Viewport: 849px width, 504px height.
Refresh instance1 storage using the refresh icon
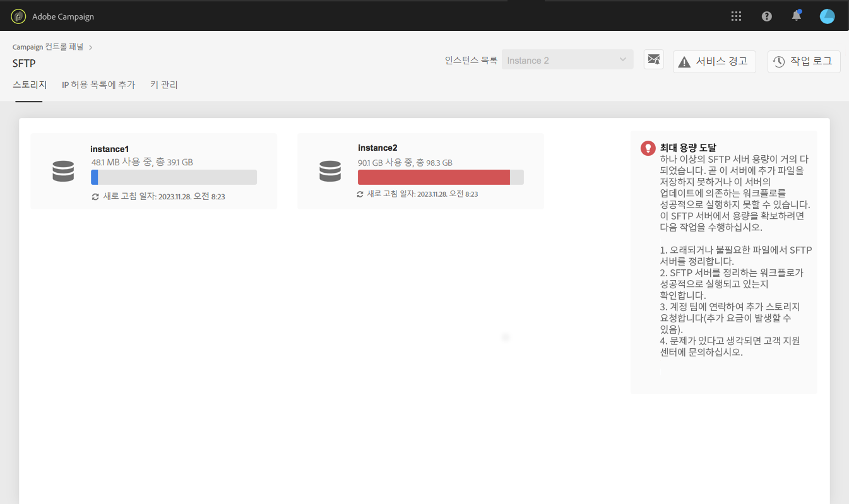point(95,197)
